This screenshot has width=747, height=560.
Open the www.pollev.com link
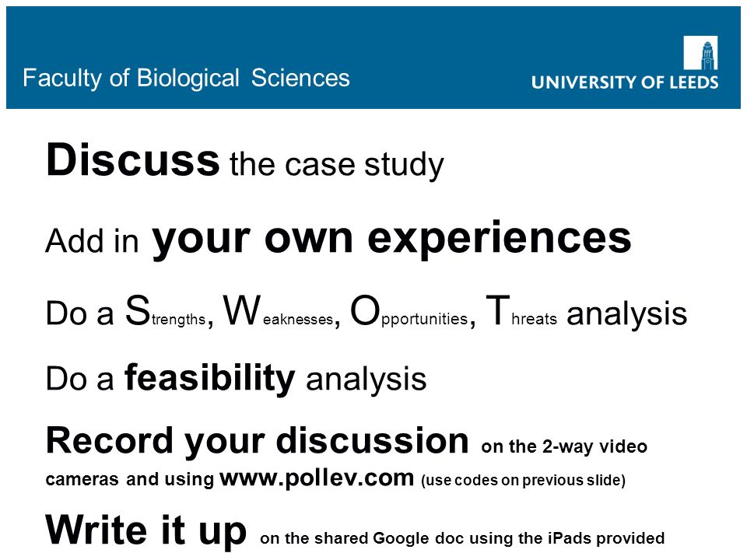coord(317,478)
